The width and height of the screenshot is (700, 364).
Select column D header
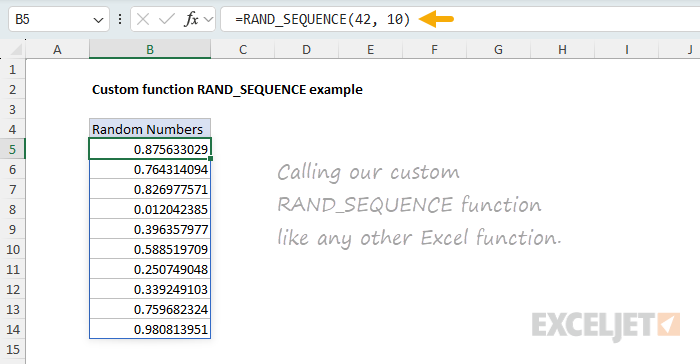[x=306, y=50]
